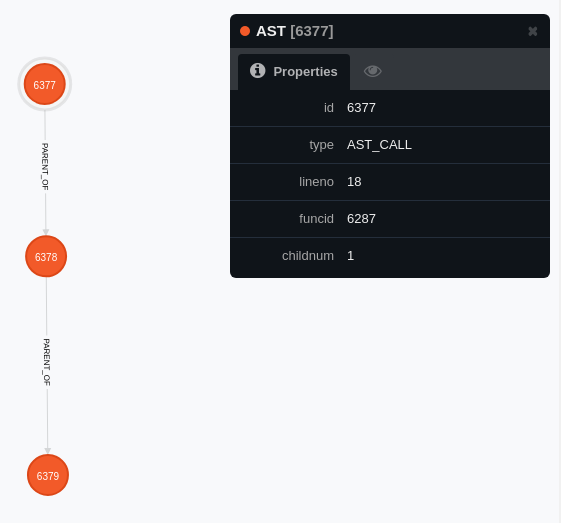The image size is (561, 523).
Task: Select graph node 6377
Action: tap(45, 84)
